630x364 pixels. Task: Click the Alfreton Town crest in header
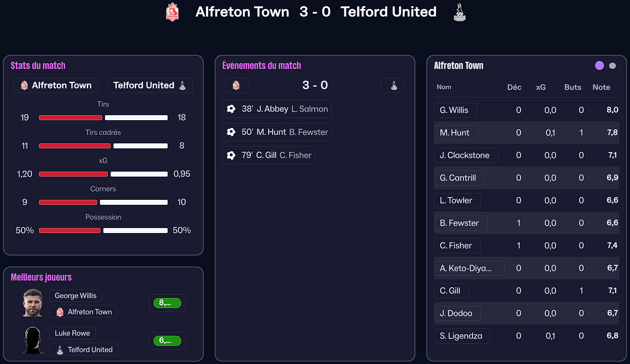pos(172,12)
